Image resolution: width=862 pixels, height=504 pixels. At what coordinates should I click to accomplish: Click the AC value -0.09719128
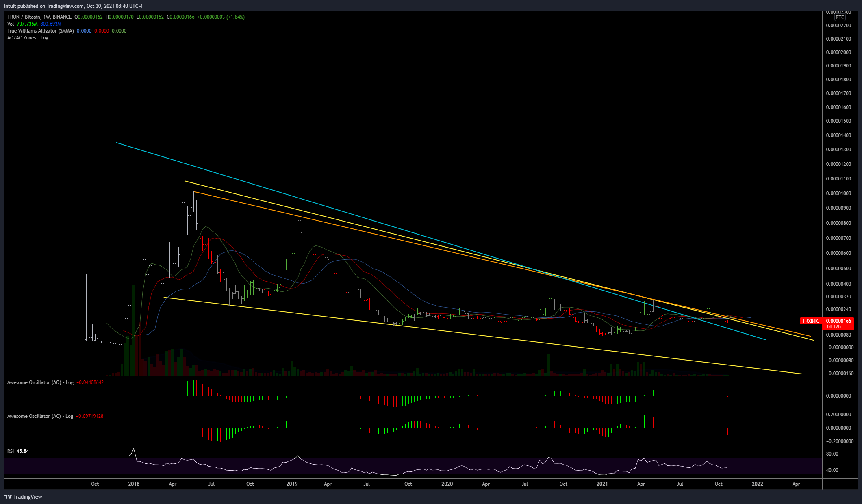click(x=90, y=416)
